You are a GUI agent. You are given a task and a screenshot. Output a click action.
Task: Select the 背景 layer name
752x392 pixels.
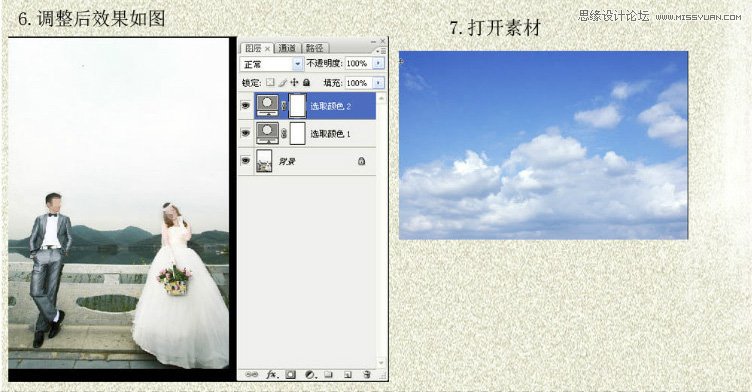click(x=286, y=162)
